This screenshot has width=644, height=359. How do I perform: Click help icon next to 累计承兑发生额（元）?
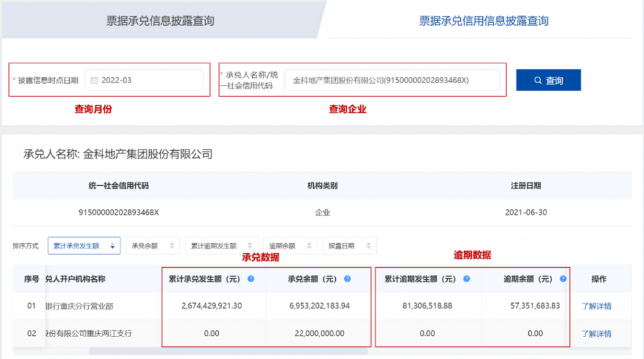click(250, 279)
